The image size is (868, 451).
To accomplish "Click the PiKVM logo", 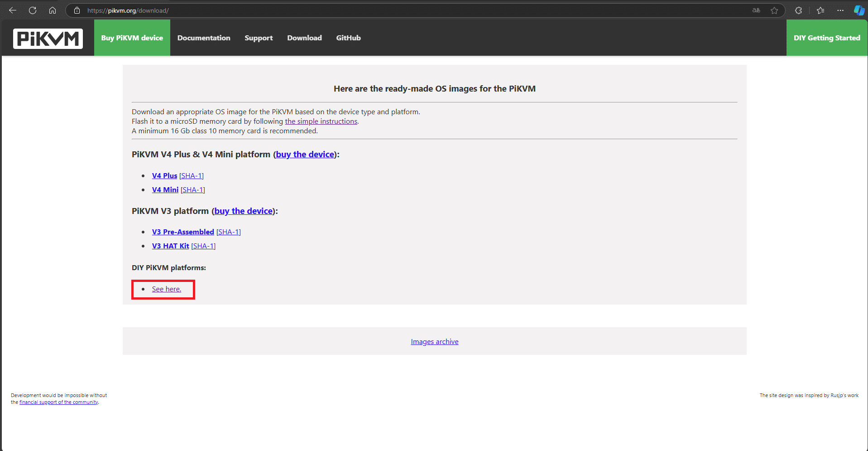I will 48,39.
